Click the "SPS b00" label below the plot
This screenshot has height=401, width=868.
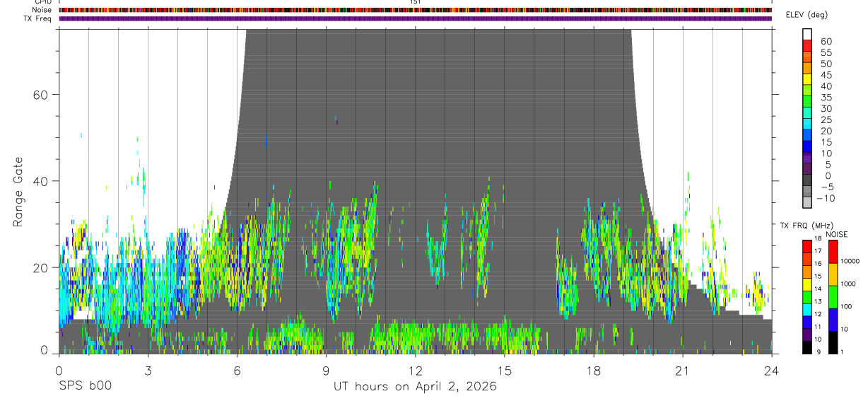pos(85,387)
